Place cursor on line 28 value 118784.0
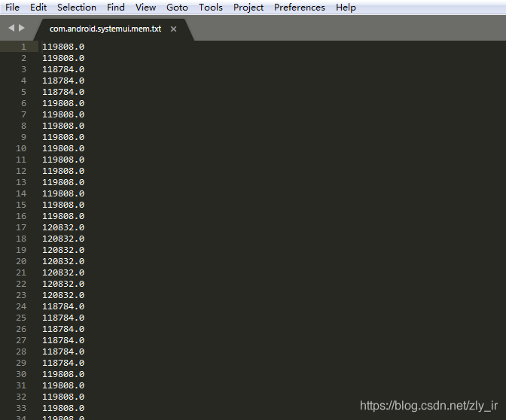The height and width of the screenshot is (420, 506). tap(63, 352)
